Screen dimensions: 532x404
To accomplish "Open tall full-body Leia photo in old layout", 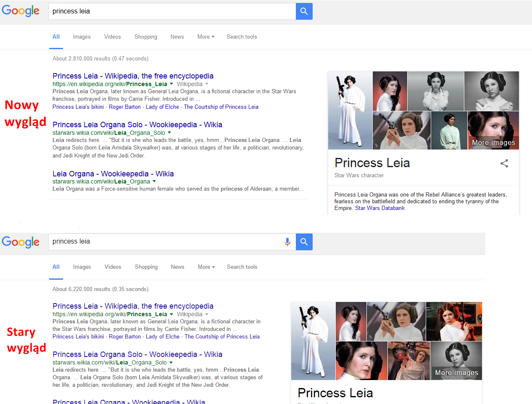I will [313, 341].
